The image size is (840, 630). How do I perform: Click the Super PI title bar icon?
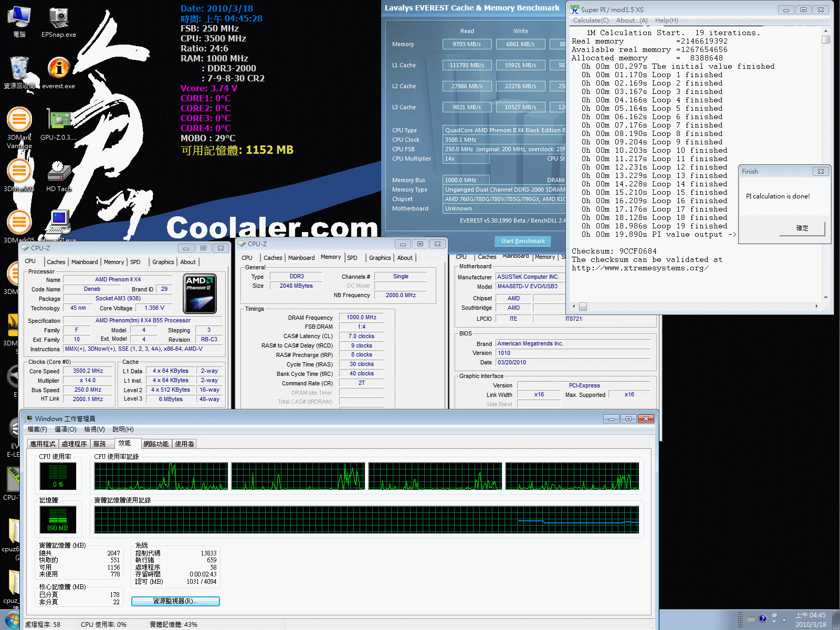coord(575,9)
